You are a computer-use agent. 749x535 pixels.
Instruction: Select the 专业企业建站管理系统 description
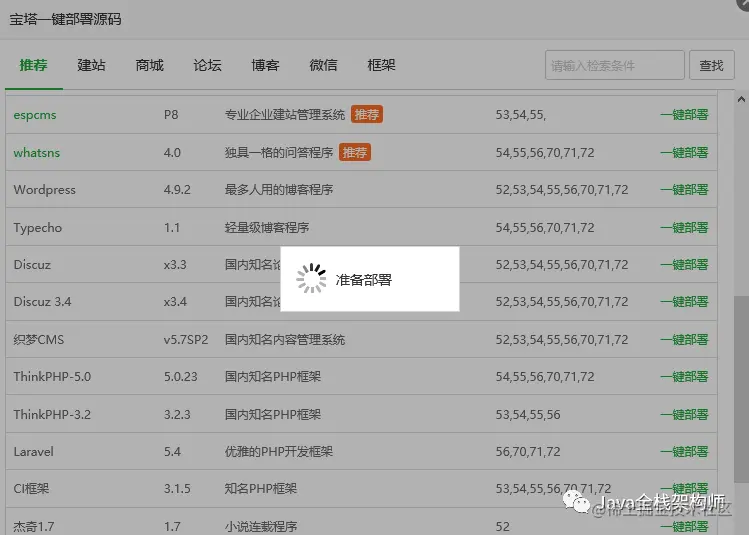point(285,115)
